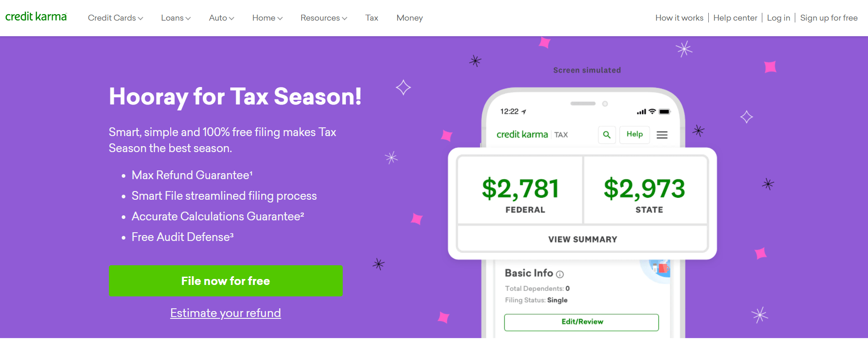The height and width of the screenshot is (339, 868).
Task: Open the Estimate your refund link
Action: pos(225,313)
